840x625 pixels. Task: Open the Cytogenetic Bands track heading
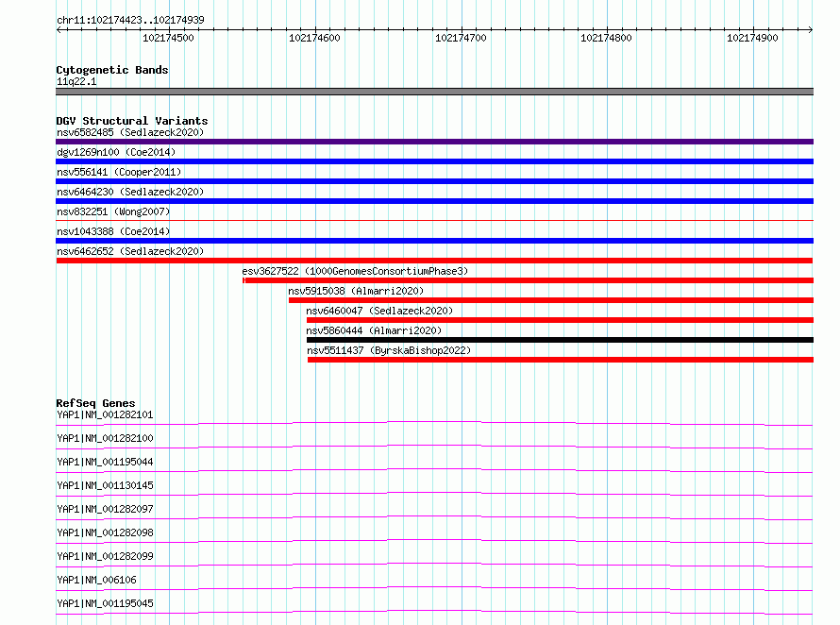(x=112, y=70)
